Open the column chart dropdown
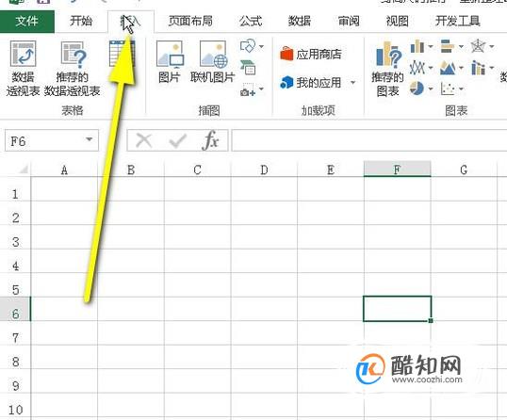This screenshot has width=507, height=420. click(x=431, y=46)
